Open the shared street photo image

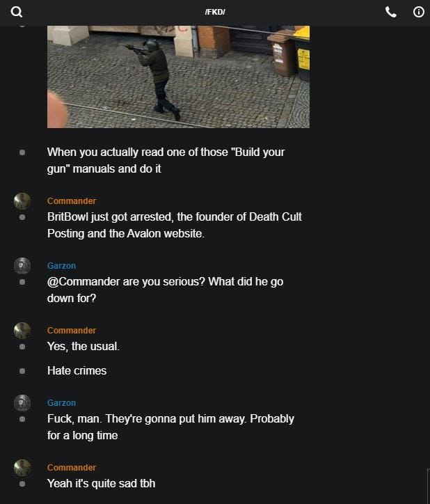pyautogui.click(x=178, y=77)
